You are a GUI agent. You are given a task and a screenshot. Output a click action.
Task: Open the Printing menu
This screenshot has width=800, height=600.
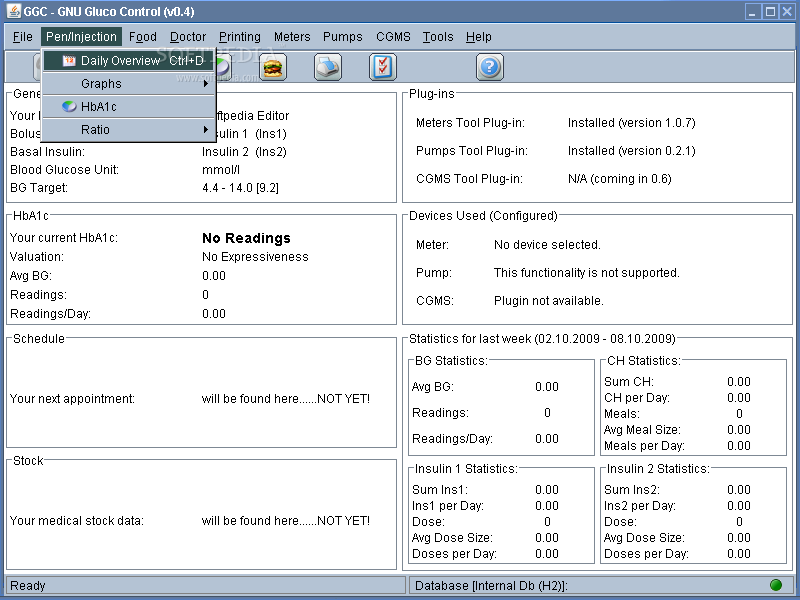coord(239,37)
